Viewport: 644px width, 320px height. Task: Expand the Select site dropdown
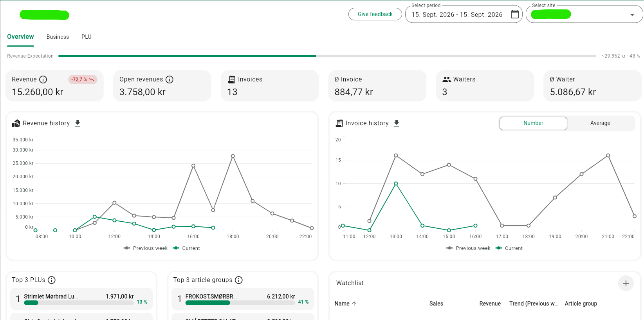[x=632, y=15]
